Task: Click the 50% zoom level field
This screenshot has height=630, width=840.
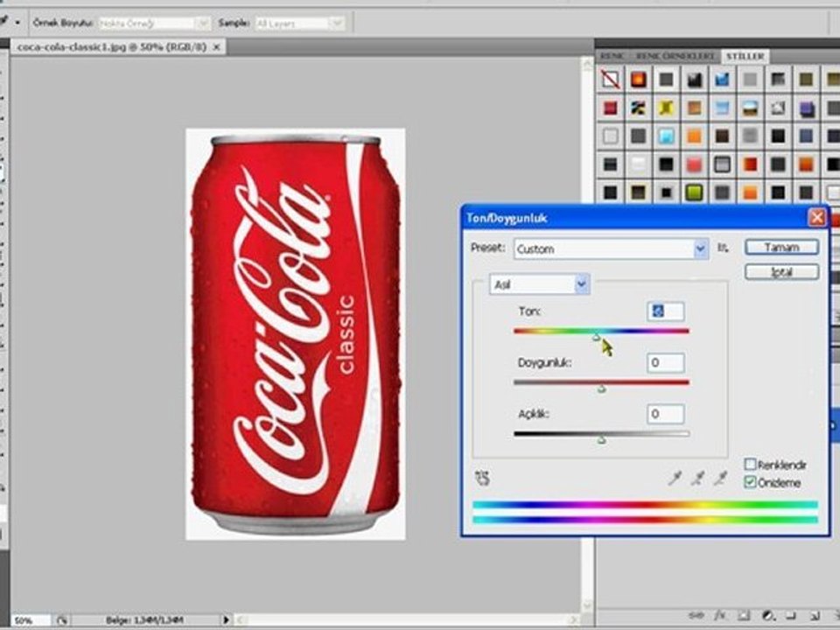Action: coord(30,620)
